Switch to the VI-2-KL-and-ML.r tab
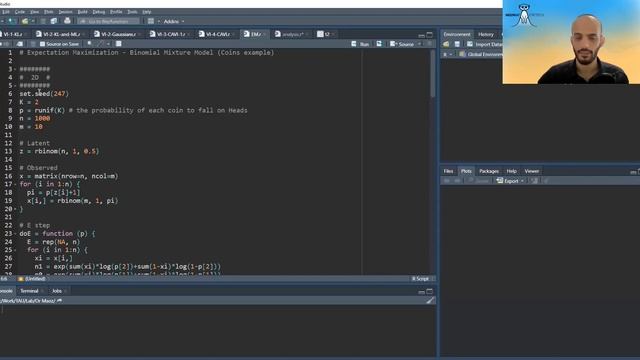 coord(60,34)
